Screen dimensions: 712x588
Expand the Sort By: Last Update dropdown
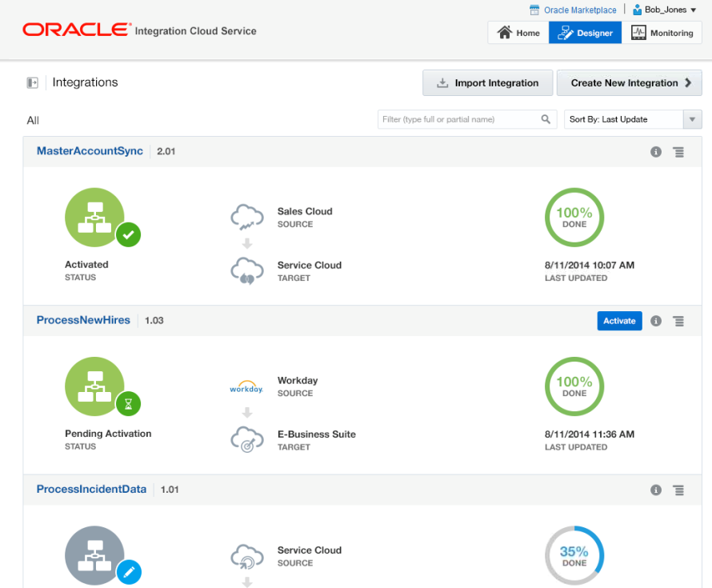coord(692,120)
